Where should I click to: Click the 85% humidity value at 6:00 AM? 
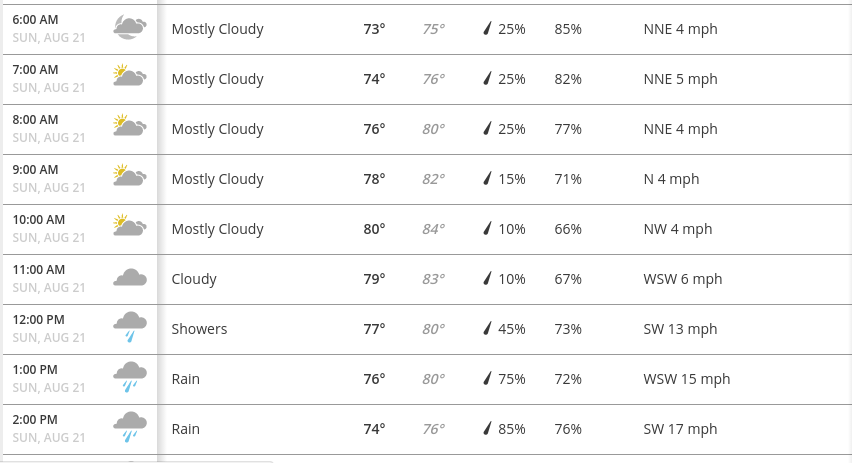(x=568, y=29)
